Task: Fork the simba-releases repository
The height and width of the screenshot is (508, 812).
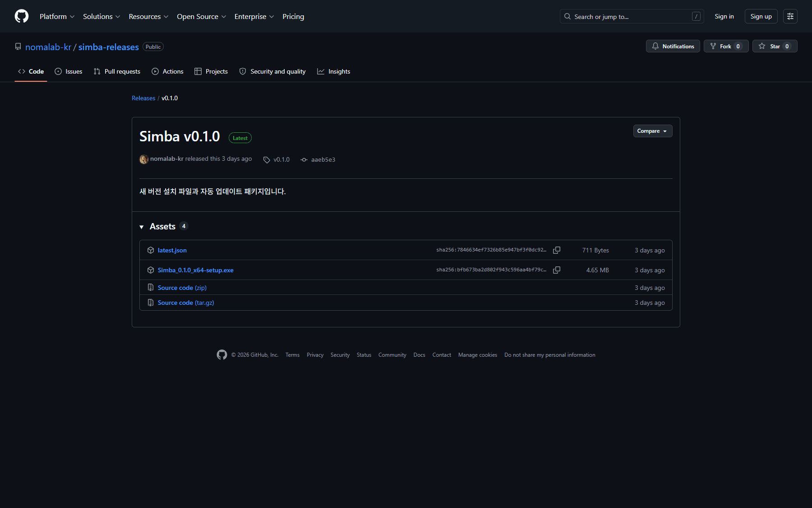Action: (726, 46)
